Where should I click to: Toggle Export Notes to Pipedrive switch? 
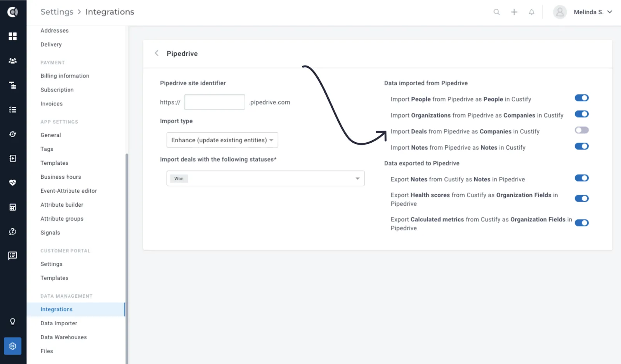tap(582, 178)
